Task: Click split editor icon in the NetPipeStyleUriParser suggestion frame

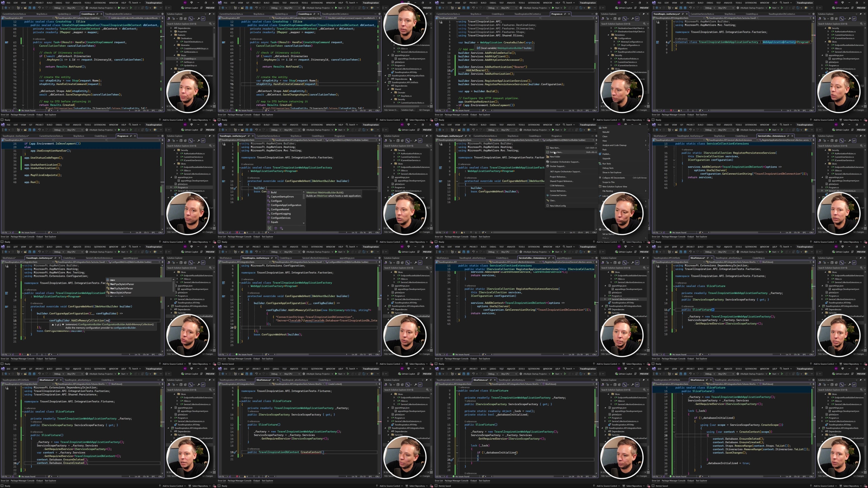Action: click(163, 262)
